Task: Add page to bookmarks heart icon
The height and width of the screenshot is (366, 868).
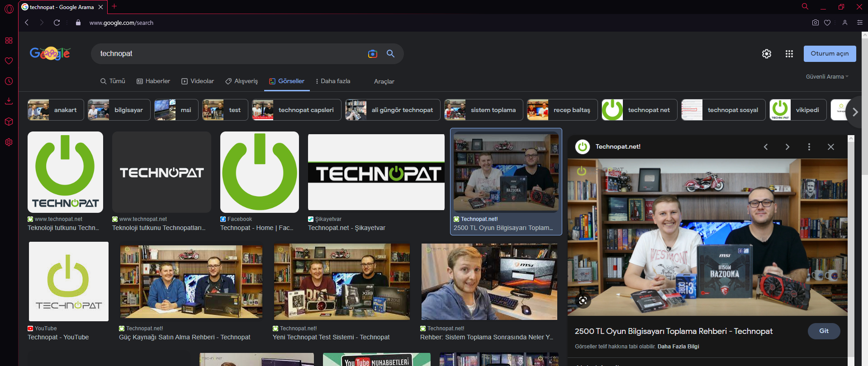Action: [x=827, y=23]
